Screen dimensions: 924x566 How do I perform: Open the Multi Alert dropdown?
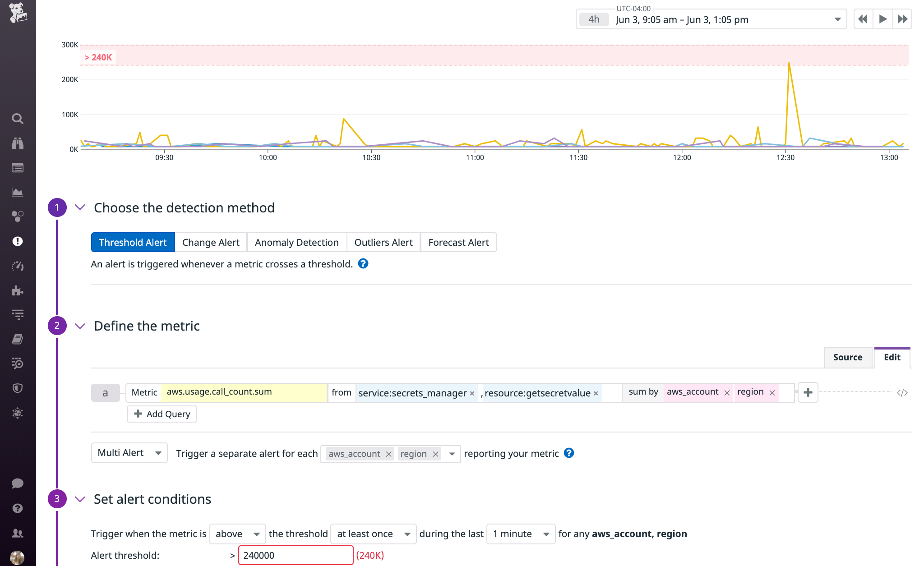(x=129, y=453)
